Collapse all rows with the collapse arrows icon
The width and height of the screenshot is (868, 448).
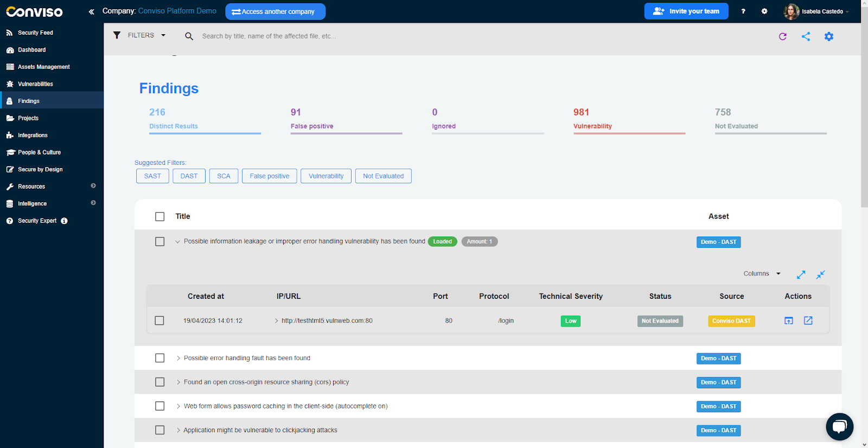(x=820, y=274)
